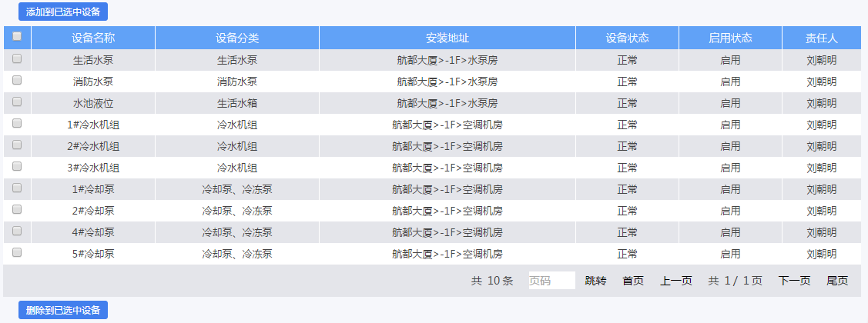Tick the checkbox for 1#冷水机组
This screenshot has width=868, height=323.
17,123
